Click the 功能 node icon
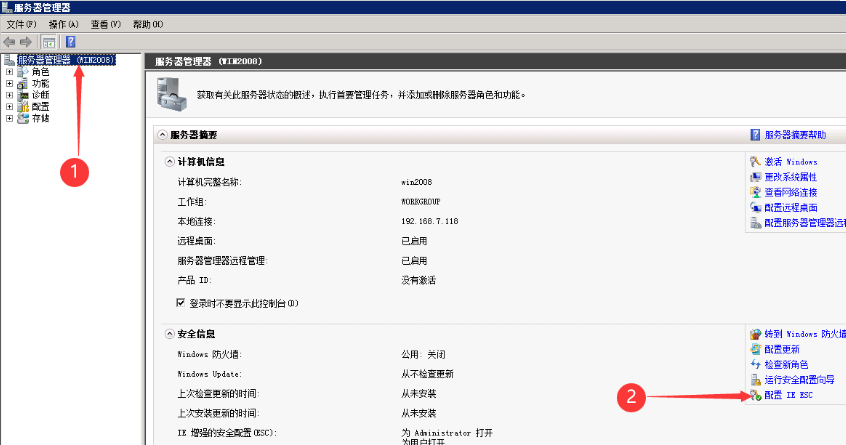Screen dimensions: 846x445 click(23, 84)
